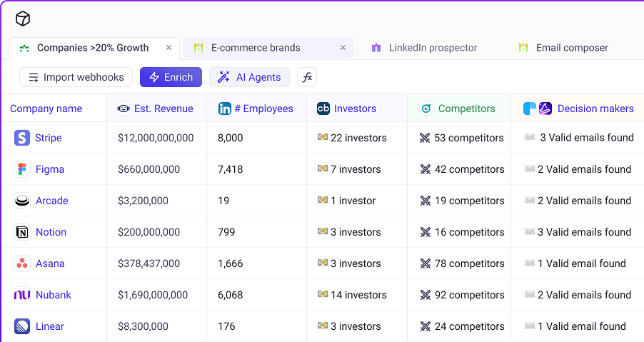Open the Email composer tab

[564, 48]
